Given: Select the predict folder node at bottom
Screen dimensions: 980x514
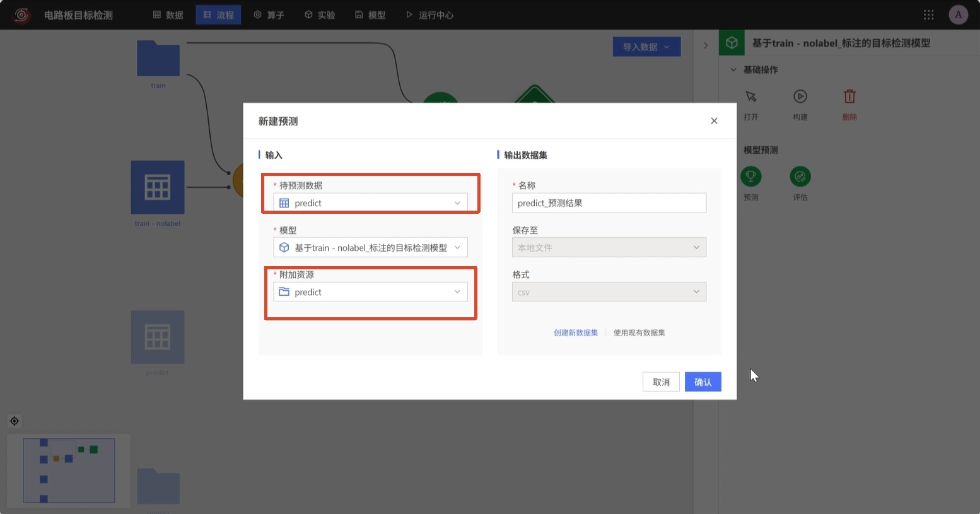Looking at the screenshot, I should click(158, 486).
